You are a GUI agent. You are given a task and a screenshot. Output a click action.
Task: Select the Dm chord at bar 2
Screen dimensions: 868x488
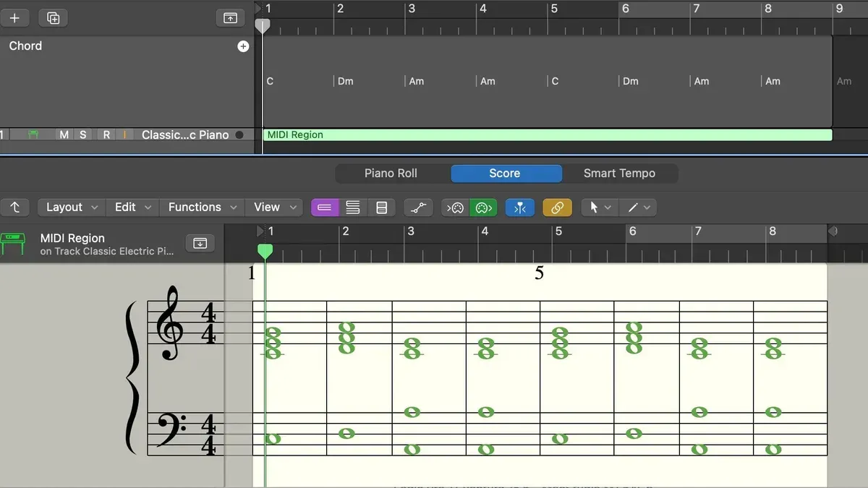pos(345,81)
